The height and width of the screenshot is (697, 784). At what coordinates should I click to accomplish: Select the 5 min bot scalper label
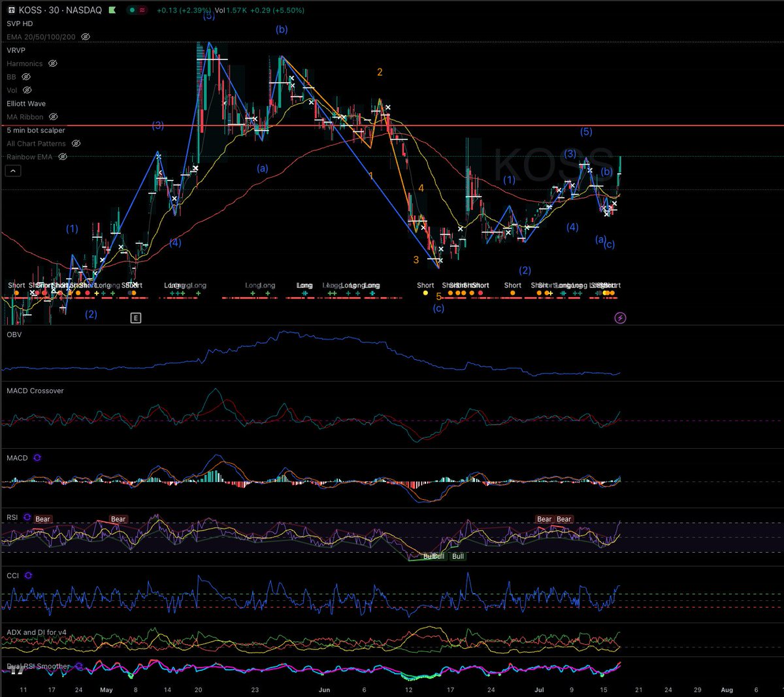[x=36, y=131]
